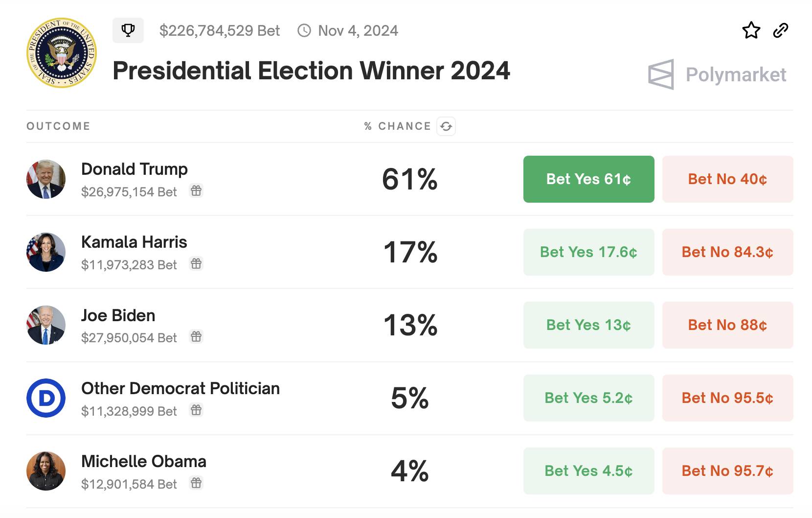Select Bet No 40¢ for Trump
This screenshot has width=812, height=518.
click(727, 179)
